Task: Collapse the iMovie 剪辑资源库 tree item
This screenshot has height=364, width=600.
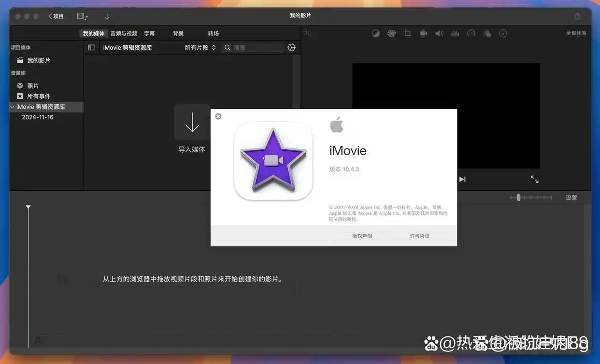Action: pyautogui.click(x=12, y=107)
